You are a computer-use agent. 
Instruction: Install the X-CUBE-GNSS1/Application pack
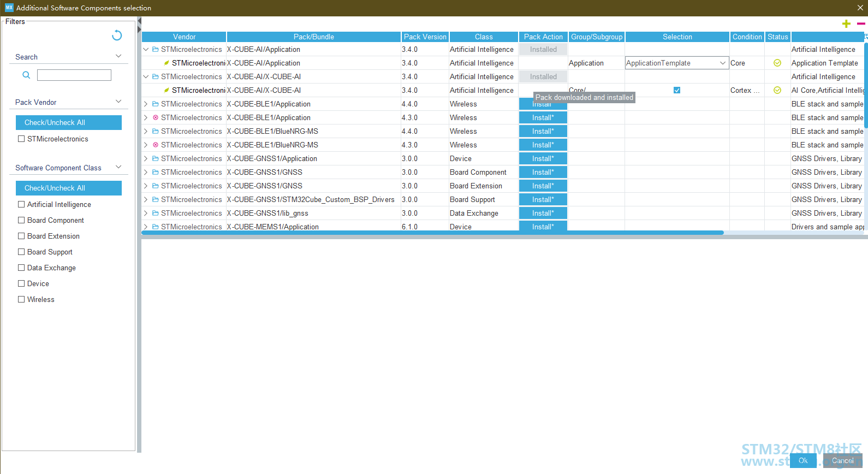tap(543, 158)
